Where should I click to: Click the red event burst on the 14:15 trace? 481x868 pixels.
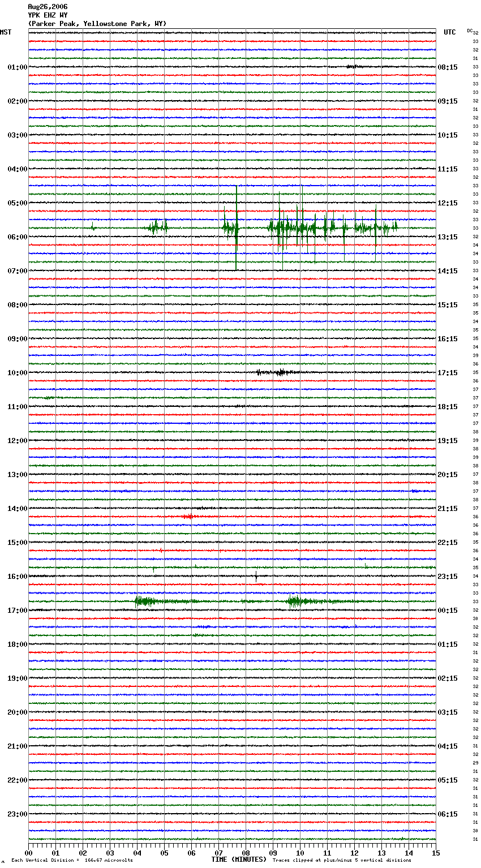(x=188, y=517)
